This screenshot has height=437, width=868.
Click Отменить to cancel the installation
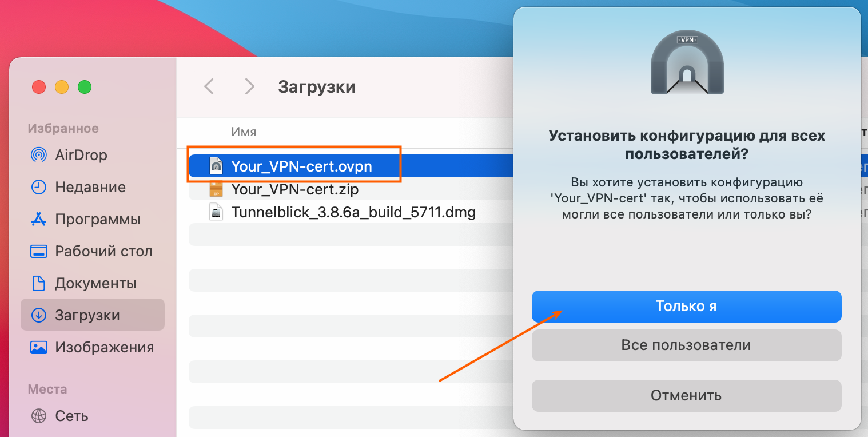(686, 396)
